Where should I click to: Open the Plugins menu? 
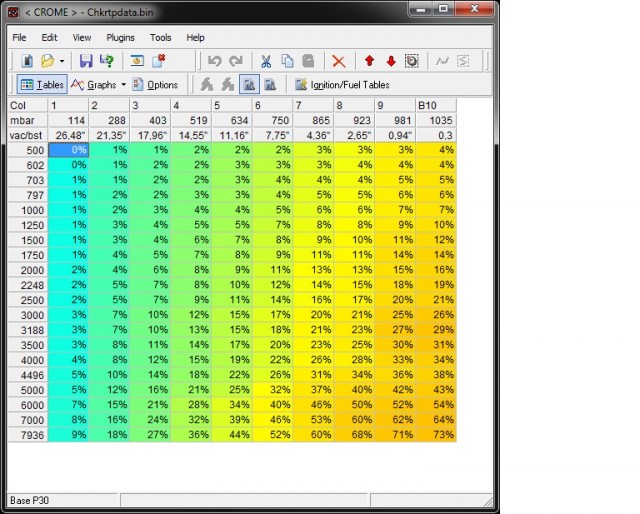point(120,38)
